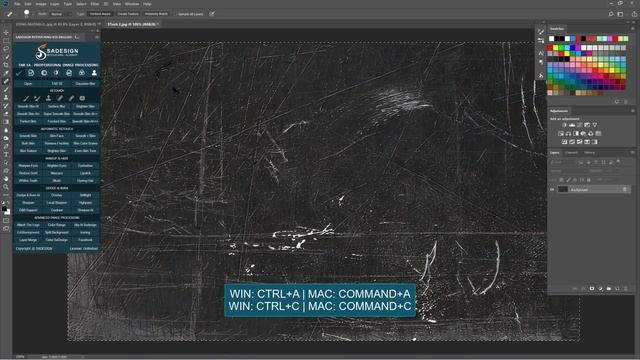Add a Vibrance adjustment

pyautogui.click(x=595, y=125)
